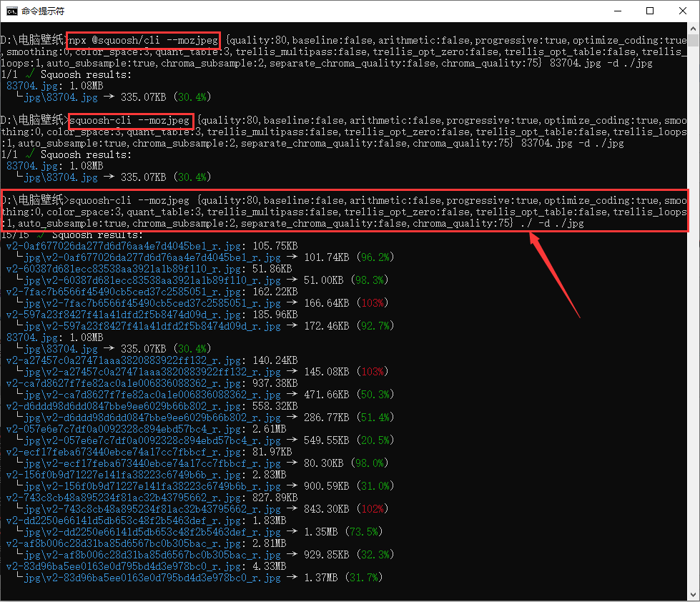Click source file v2-0af677026da277d6d76aa4e7d4045be1_r.jpg
The image size is (700, 602).
123,246
